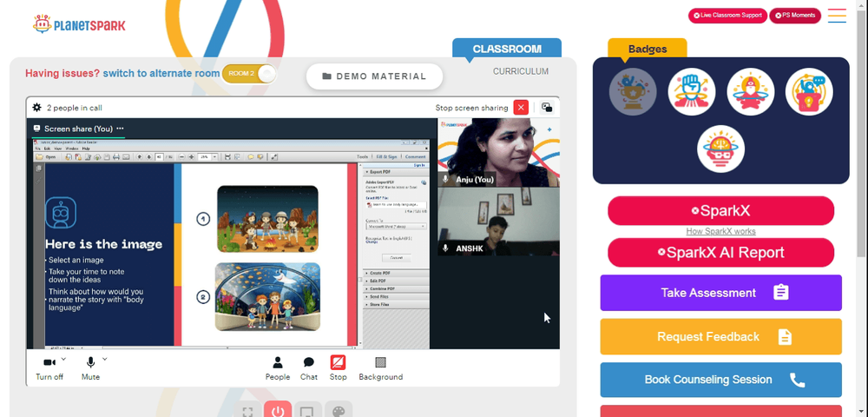Select the brain with glasses badge
The height and width of the screenshot is (417, 868).
(x=720, y=149)
